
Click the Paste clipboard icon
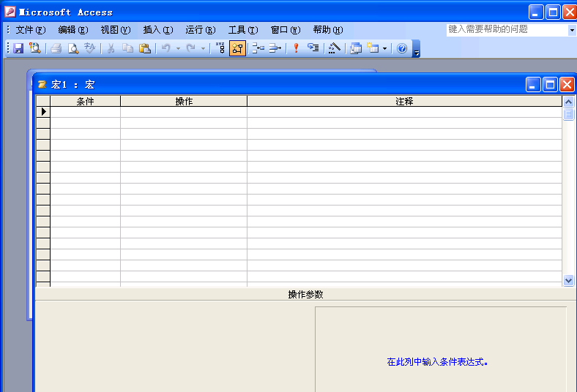click(145, 48)
